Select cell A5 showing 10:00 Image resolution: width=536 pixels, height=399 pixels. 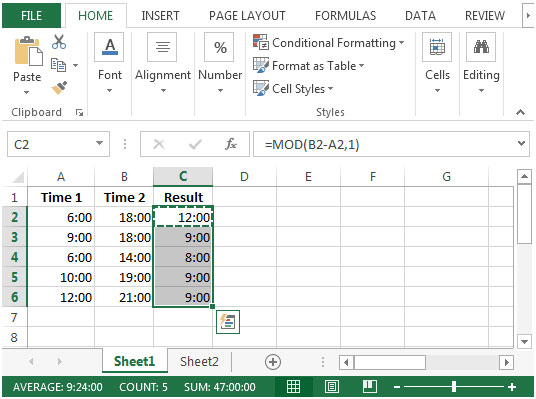coord(61,277)
